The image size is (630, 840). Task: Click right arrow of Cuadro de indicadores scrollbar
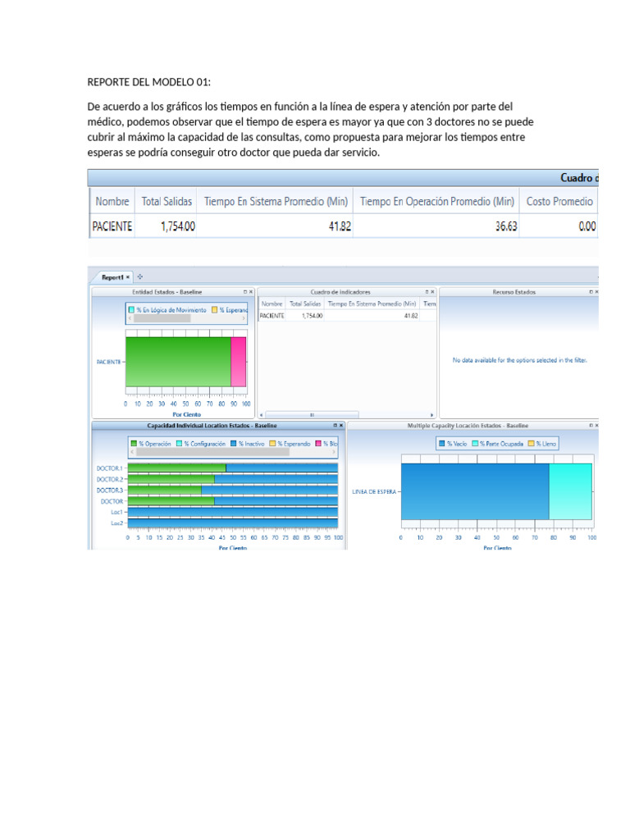[x=431, y=414]
